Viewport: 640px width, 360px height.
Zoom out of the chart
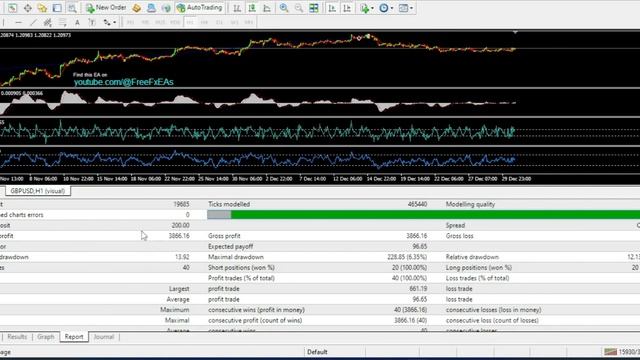click(299, 8)
